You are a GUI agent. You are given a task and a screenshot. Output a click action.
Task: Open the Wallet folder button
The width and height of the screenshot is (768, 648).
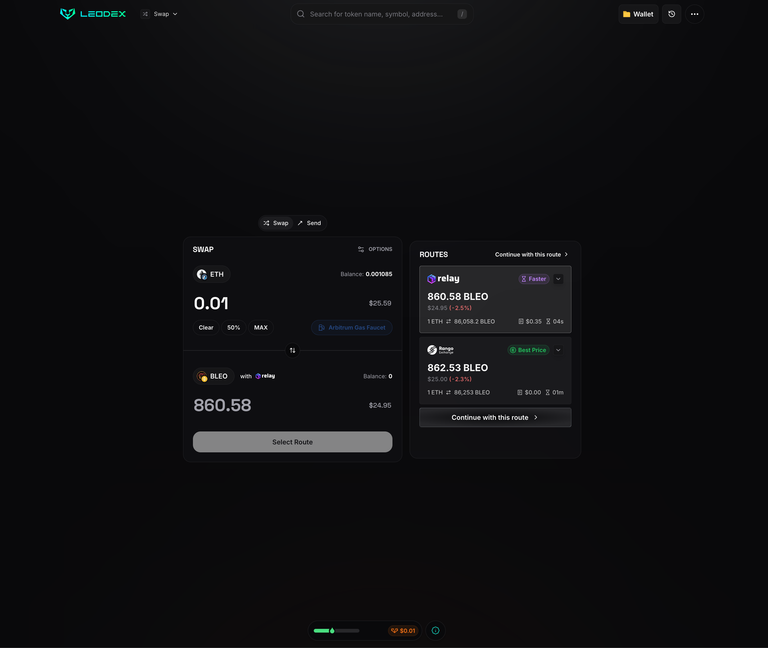click(638, 14)
